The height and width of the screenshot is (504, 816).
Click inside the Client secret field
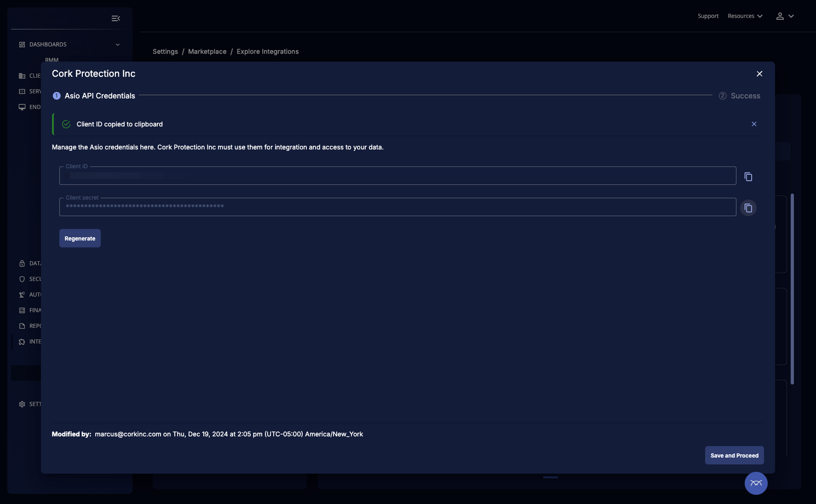(398, 207)
